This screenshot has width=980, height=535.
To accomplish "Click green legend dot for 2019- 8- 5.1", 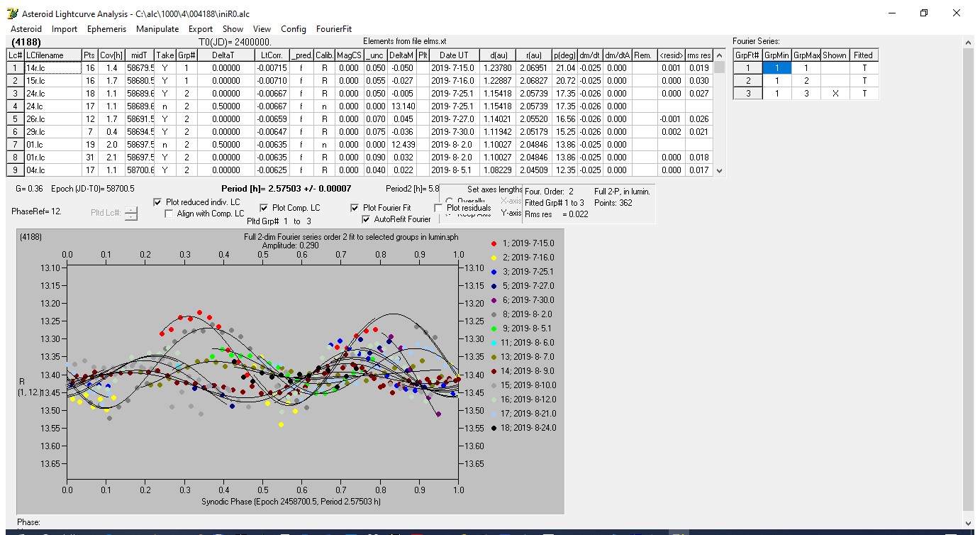I will [x=494, y=329].
